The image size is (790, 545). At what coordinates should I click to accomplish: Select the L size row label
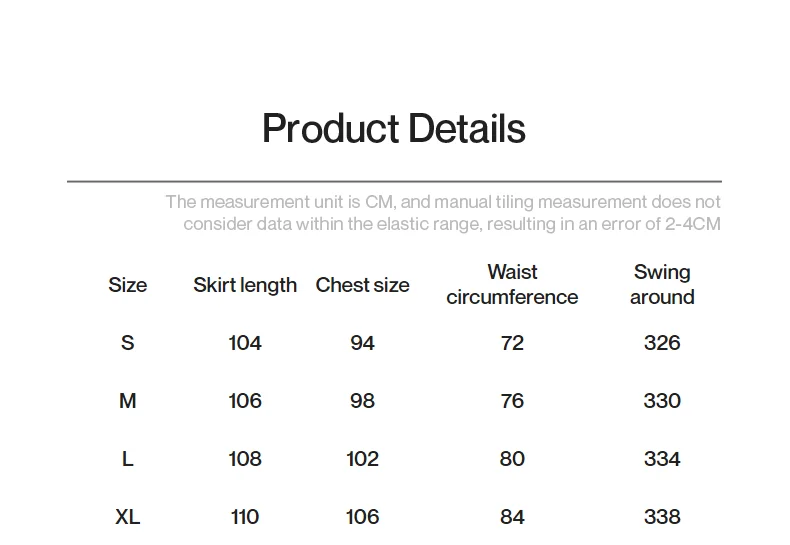pyautogui.click(x=127, y=459)
